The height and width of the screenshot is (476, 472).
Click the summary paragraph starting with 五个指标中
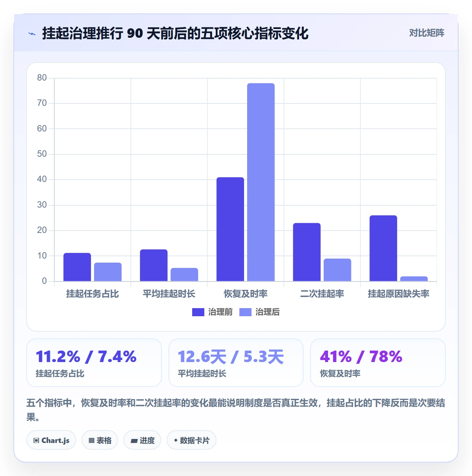click(236, 410)
